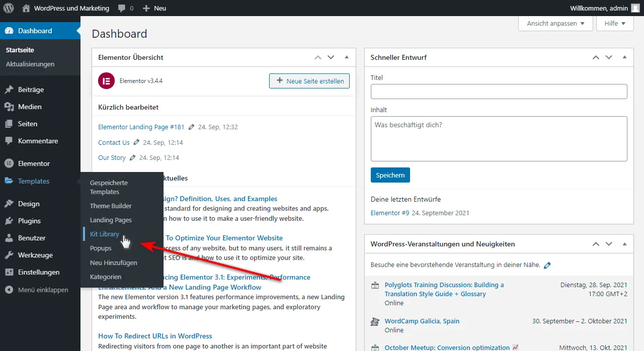Click the home icon beside site name
This screenshot has width=644, height=351.
point(26,8)
